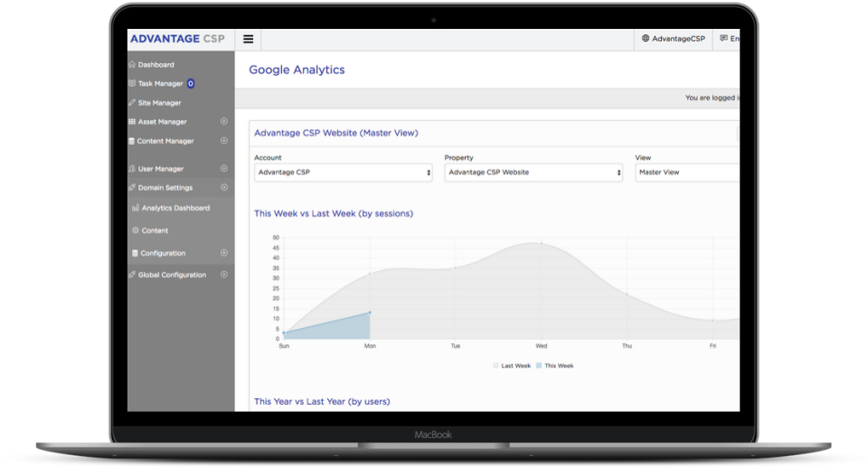868x467 pixels.
Task: Open Site Manager in sidebar
Action: pyautogui.click(x=159, y=103)
